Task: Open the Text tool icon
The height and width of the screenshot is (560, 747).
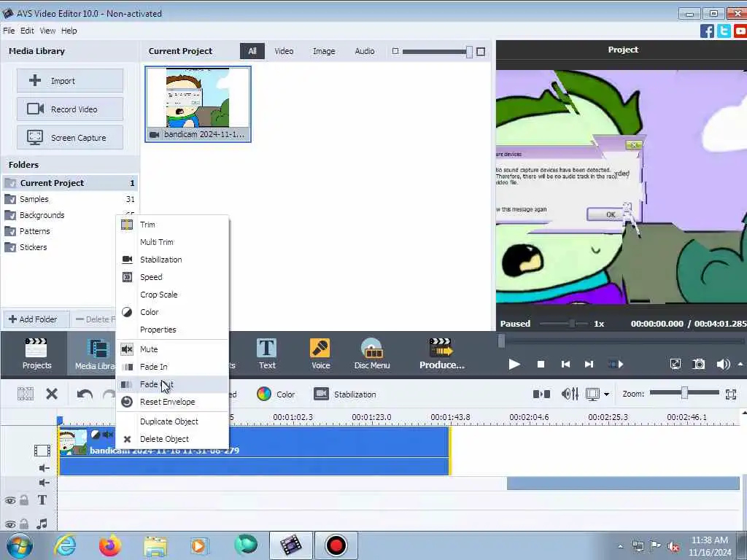Action: coord(267,354)
